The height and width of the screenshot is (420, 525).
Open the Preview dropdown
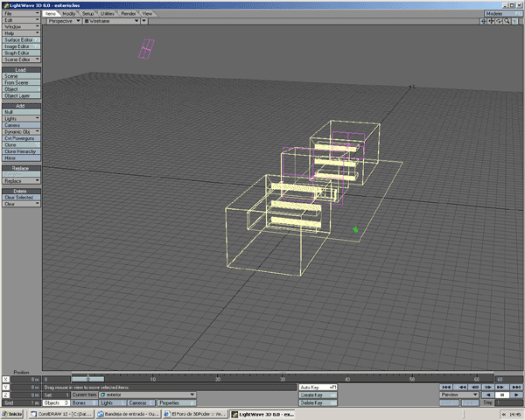click(x=459, y=395)
